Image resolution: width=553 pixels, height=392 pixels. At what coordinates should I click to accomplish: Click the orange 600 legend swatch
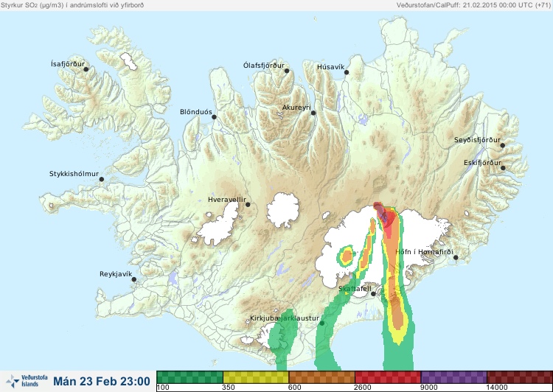coord(321,377)
